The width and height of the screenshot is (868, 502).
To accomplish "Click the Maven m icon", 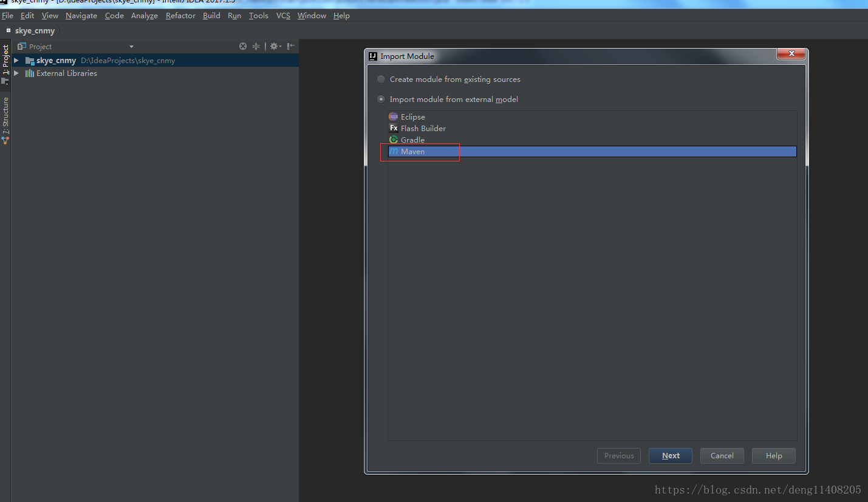I will coord(394,151).
